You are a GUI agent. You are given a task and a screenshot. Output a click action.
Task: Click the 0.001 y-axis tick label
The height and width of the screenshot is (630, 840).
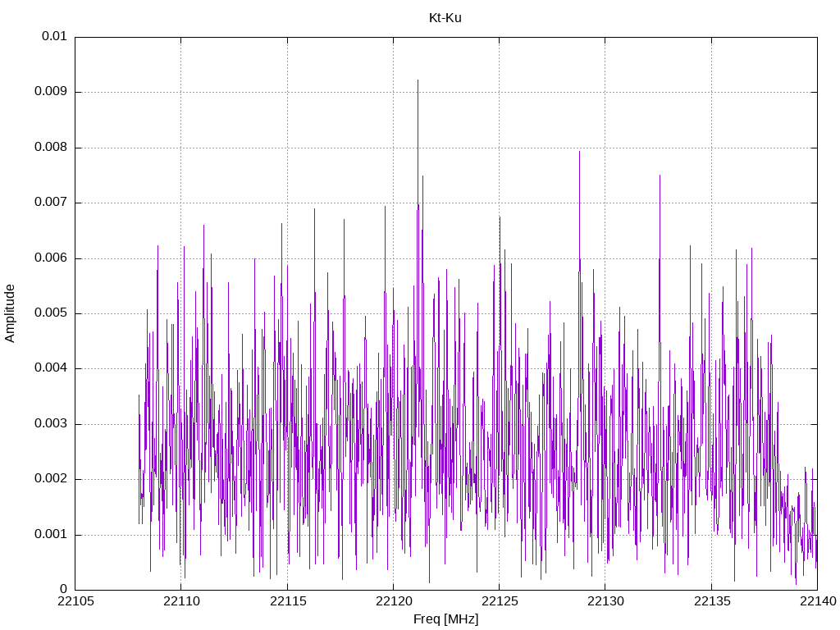51,535
